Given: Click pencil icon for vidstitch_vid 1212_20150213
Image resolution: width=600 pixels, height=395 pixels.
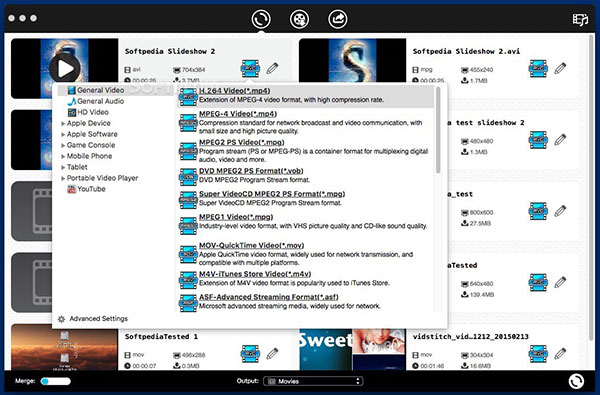Looking at the screenshot, I should [x=560, y=354].
